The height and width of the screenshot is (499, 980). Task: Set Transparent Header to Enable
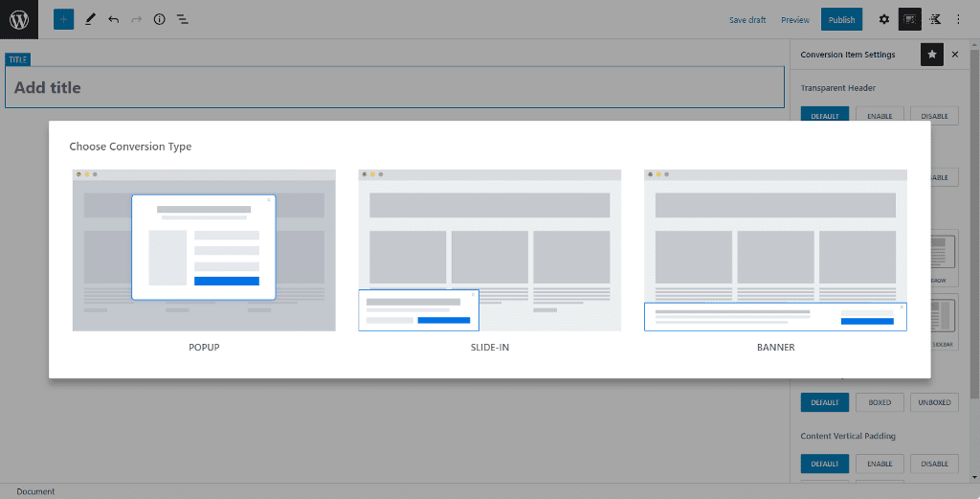point(880,116)
